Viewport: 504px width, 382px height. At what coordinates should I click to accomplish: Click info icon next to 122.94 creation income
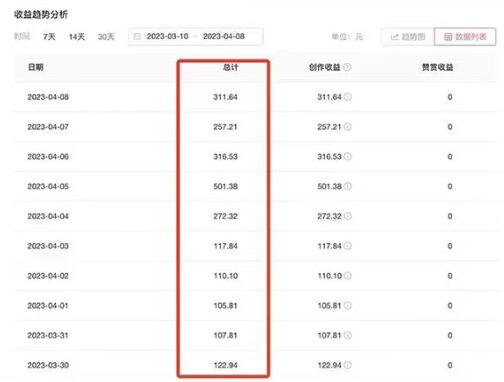click(x=348, y=365)
